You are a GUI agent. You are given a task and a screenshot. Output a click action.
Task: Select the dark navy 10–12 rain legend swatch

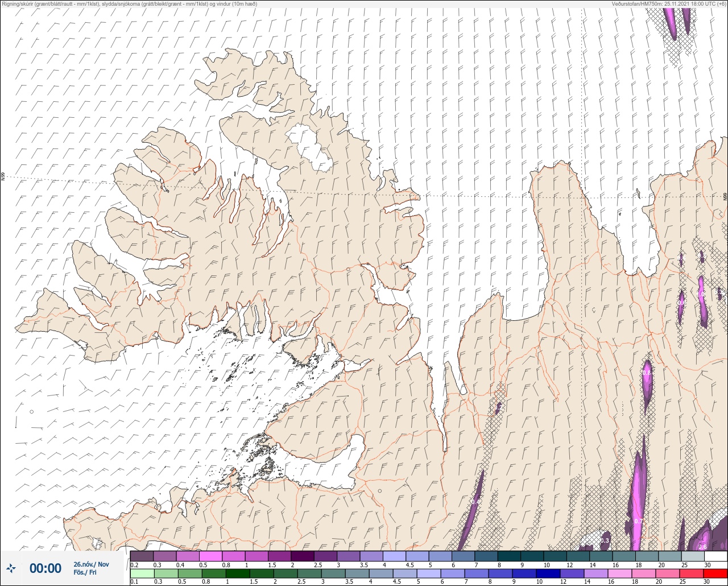tap(548, 573)
